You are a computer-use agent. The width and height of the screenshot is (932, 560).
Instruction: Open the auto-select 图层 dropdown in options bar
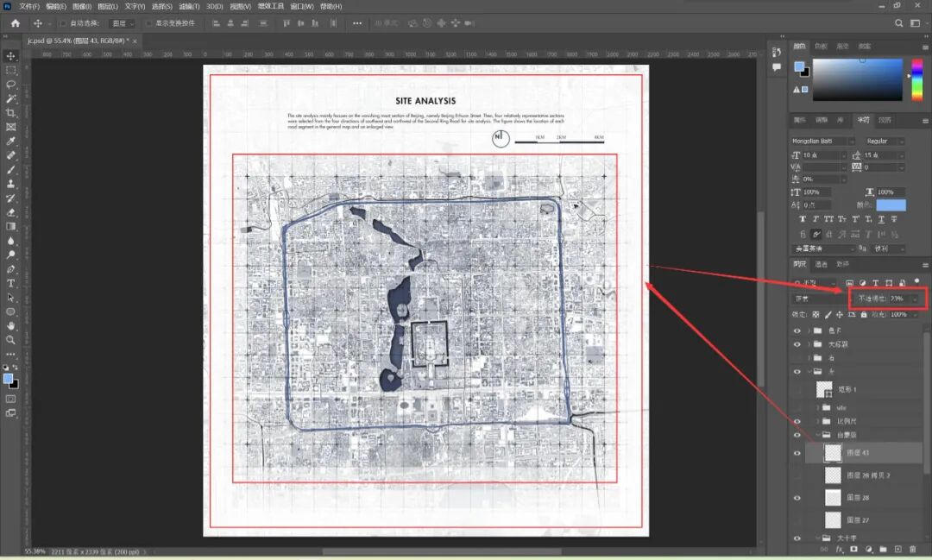123,23
